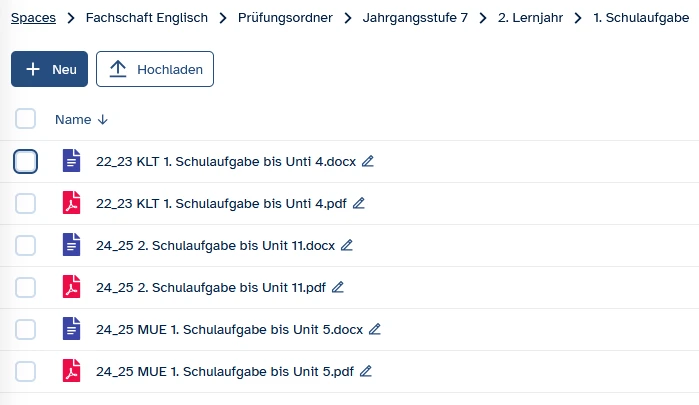Click pencil icon next to 24_25 2. Schulaufgabe pdf
The width and height of the screenshot is (699, 405).
[x=338, y=287]
